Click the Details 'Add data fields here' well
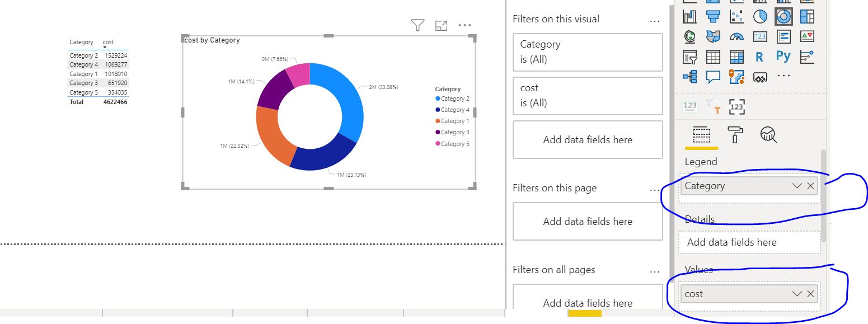Image resolution: width=868 pixels, height=324 pixels. pyautogui.click(x=749, y=242)
